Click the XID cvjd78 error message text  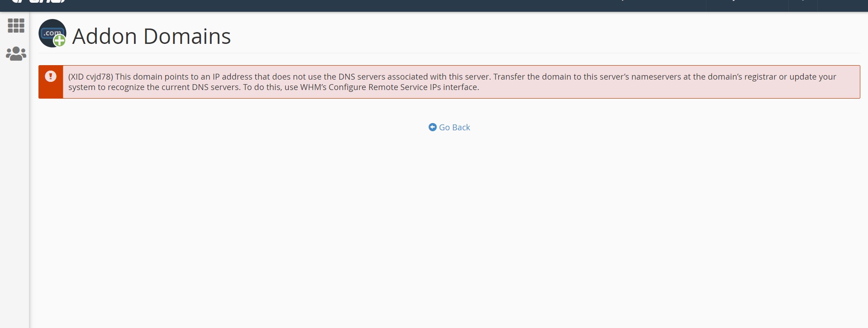tap(452, 82)
